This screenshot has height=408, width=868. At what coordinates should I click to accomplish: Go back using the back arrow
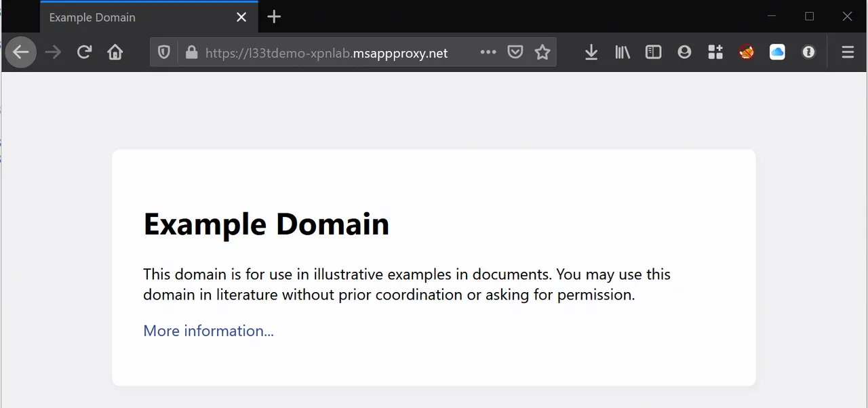(x=21, y=52)
